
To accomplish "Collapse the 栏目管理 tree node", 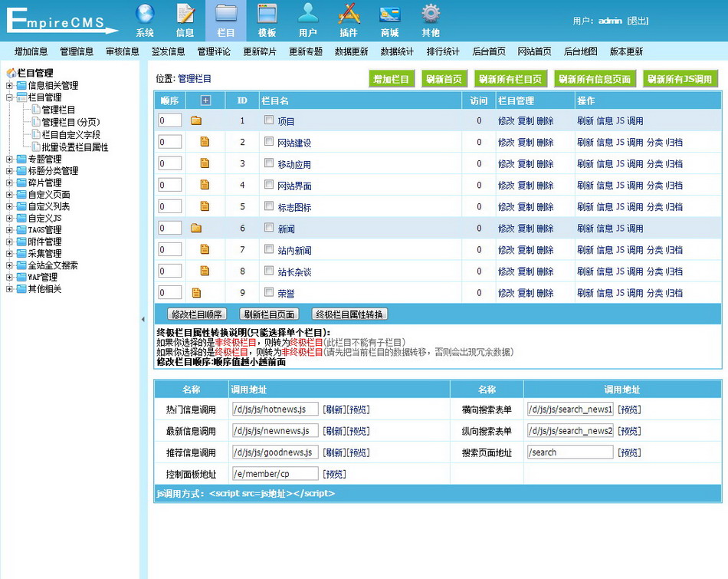I will tap(9, 98).
